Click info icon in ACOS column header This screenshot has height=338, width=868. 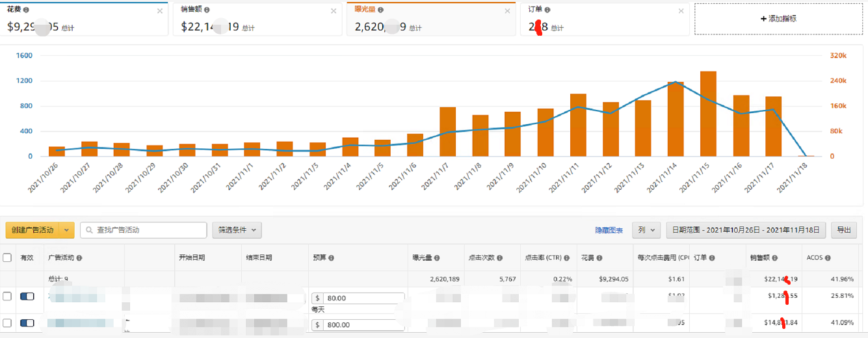point(827,258)
